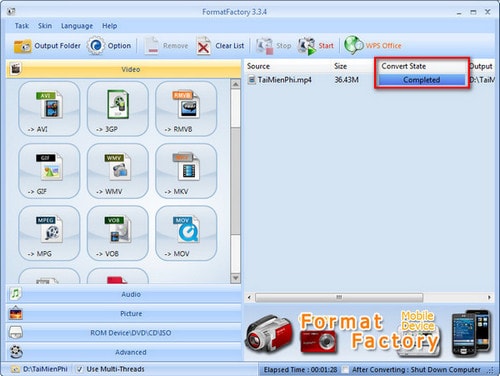
Task: Click the ROM Device disc drive icon
Action: tap(16, 332)
